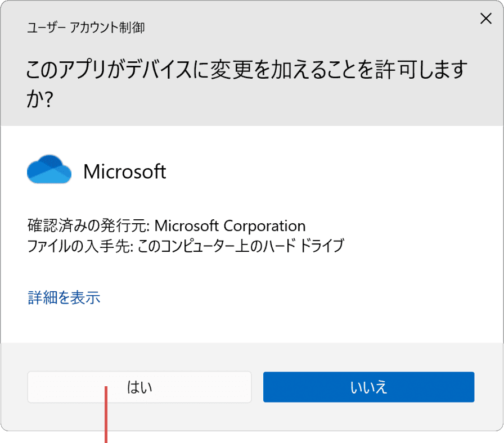Click the gray header area beside the title
The height and width of the screenshot is (443, 504).
pyautogui.click(x=309, y=28)
